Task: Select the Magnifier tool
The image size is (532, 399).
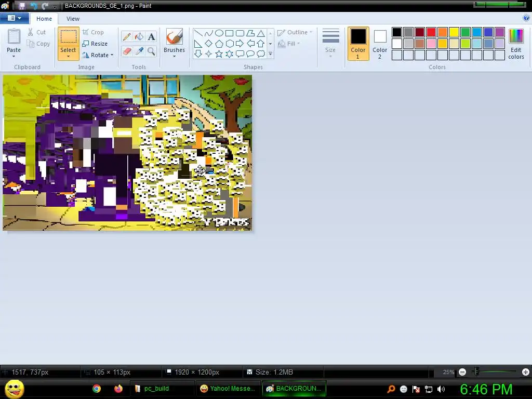Action: pos(151,51)
